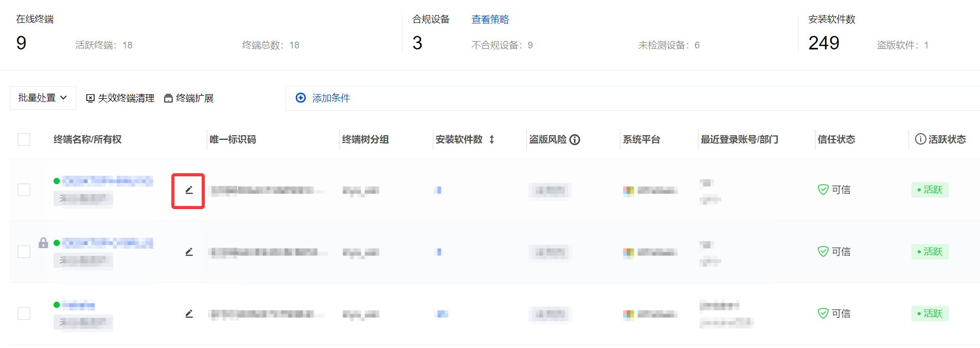
Task: Click the plus icon for 添加条件
Action: click(300, 98)
